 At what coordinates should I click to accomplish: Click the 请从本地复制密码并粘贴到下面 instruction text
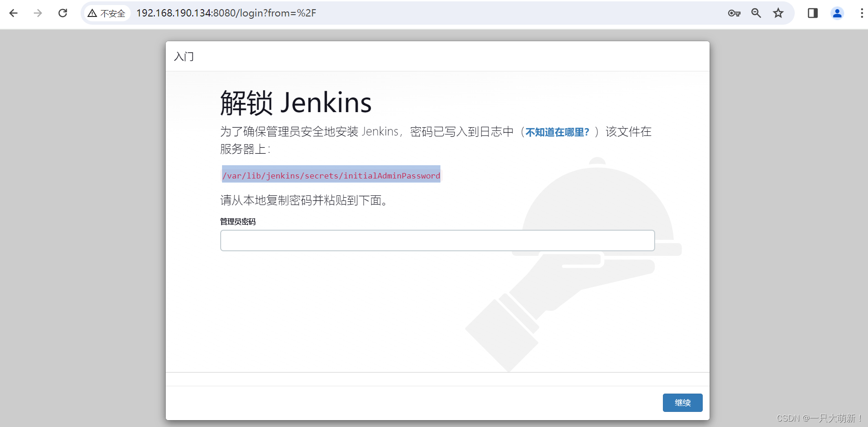[x=304, y=200]
